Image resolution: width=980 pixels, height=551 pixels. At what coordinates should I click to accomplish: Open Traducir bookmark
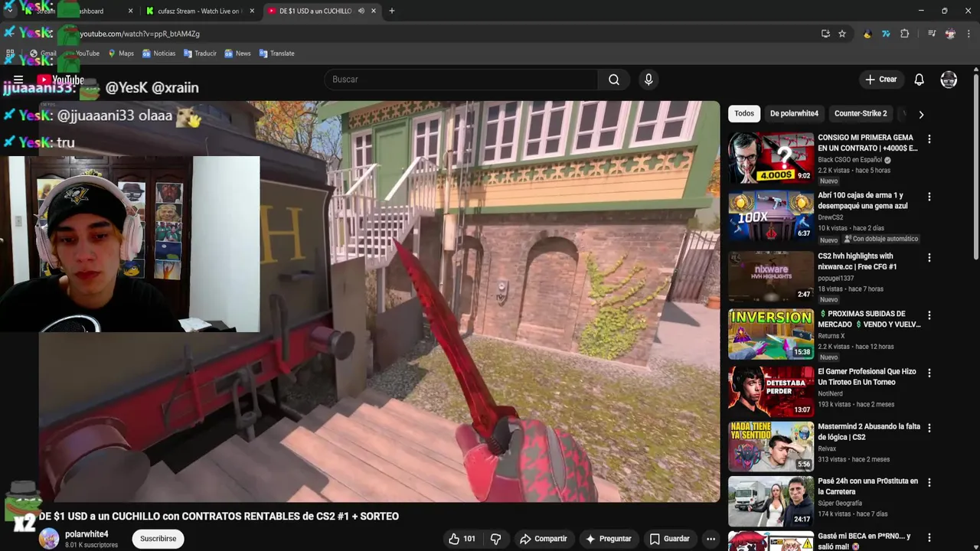point(200,54)
